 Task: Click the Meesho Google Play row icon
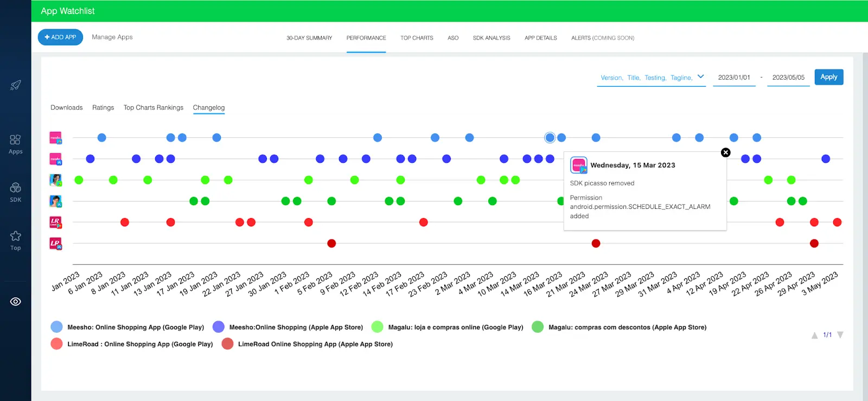(x=55, y=138)
